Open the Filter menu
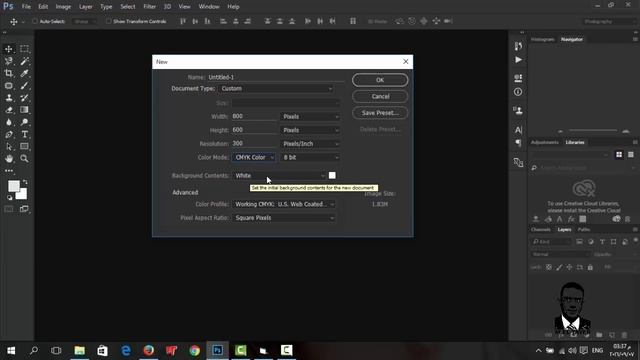The height and width of the screenshot is (360, 640). click(149, 7)
